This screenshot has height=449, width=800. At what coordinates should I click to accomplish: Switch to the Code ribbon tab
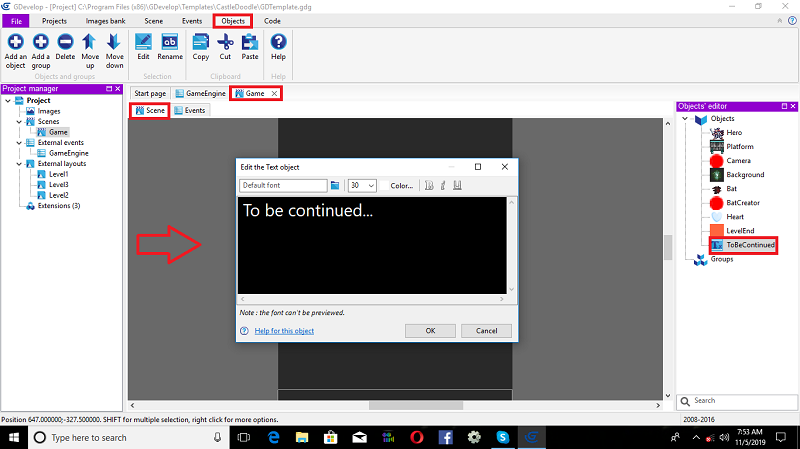point(272,21)
